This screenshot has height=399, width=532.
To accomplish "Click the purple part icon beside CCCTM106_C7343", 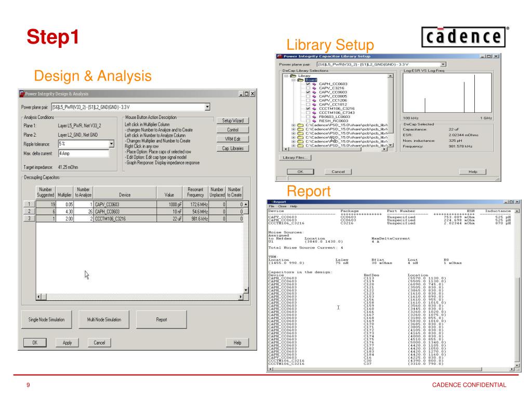I will click(314, 113).
